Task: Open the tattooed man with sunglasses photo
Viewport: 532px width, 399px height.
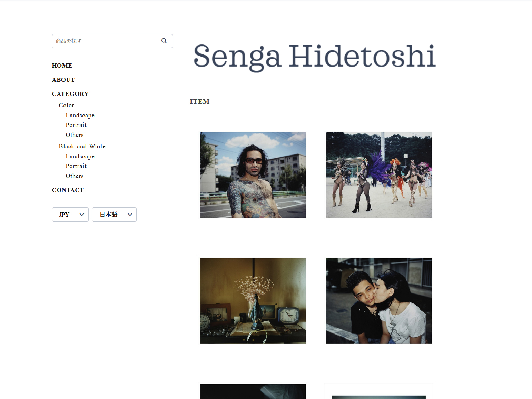Action: tap(253, 175)
